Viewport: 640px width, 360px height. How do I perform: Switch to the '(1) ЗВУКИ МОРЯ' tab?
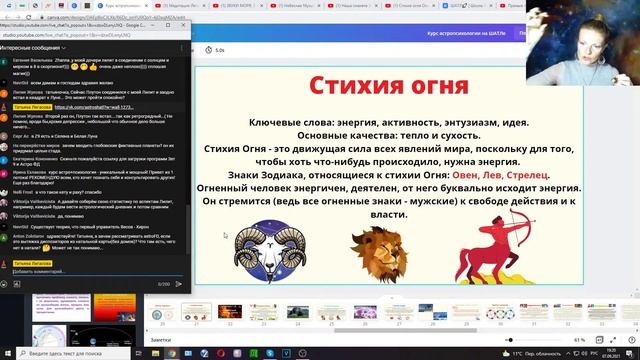[x=239, y=6]
